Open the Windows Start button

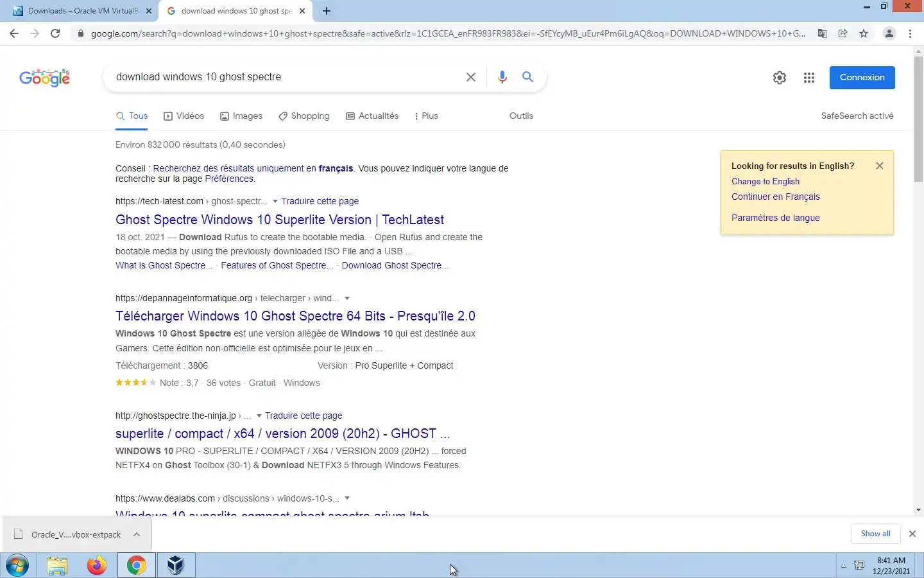[x=17, y=566]
